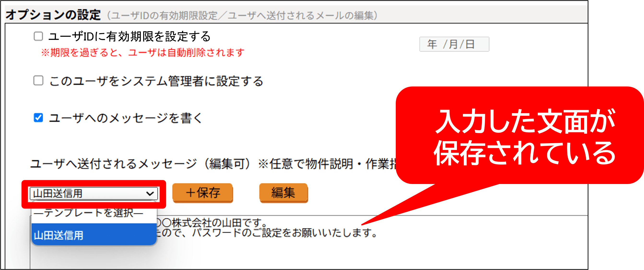Click the ユーザへ送付されるメッセージ label

click(113, 164)
